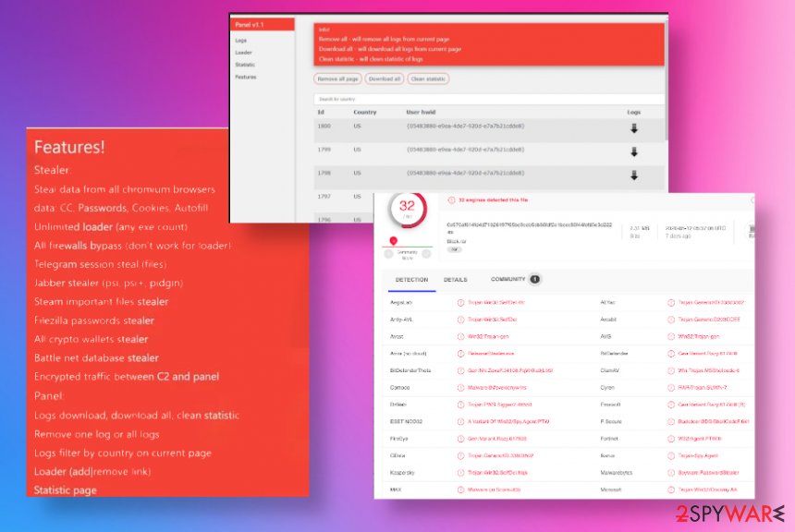This screenshot has width=795, height=532.
Task: Click the 'Features!' heading
Action: [69, 147]
